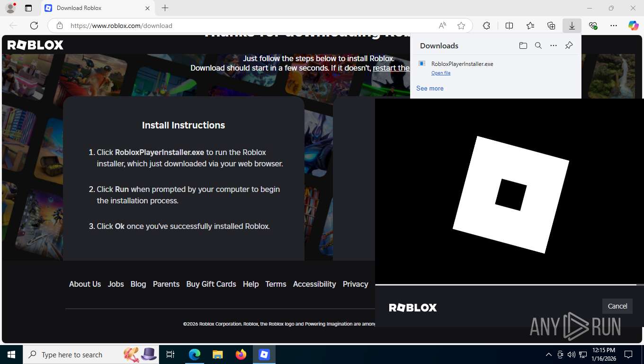Open More options in Downloads panel
Image resolution: width=644 pixels, height=364 pixels.
point(554,45)
